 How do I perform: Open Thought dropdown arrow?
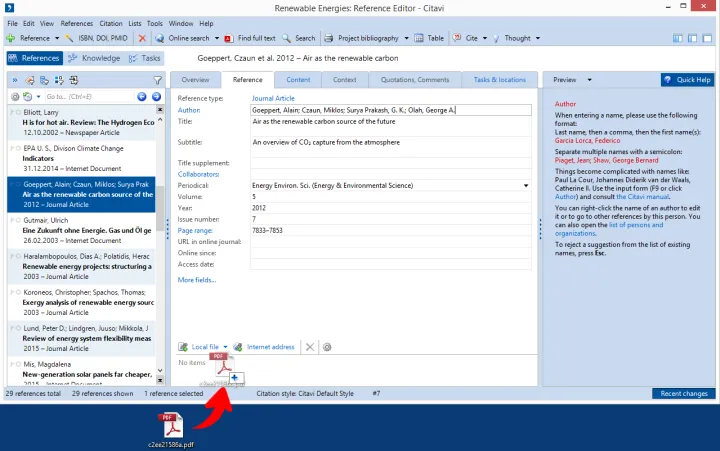538,38
